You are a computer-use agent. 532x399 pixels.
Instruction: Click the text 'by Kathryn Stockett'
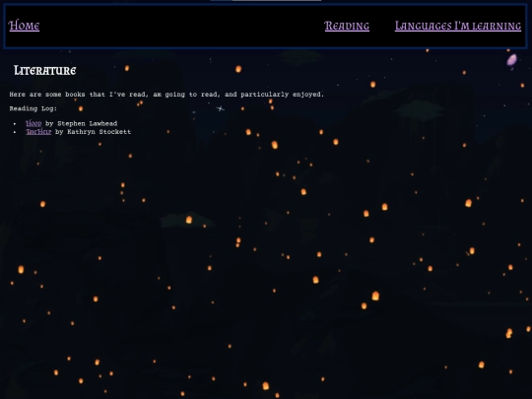coord(93,132)
